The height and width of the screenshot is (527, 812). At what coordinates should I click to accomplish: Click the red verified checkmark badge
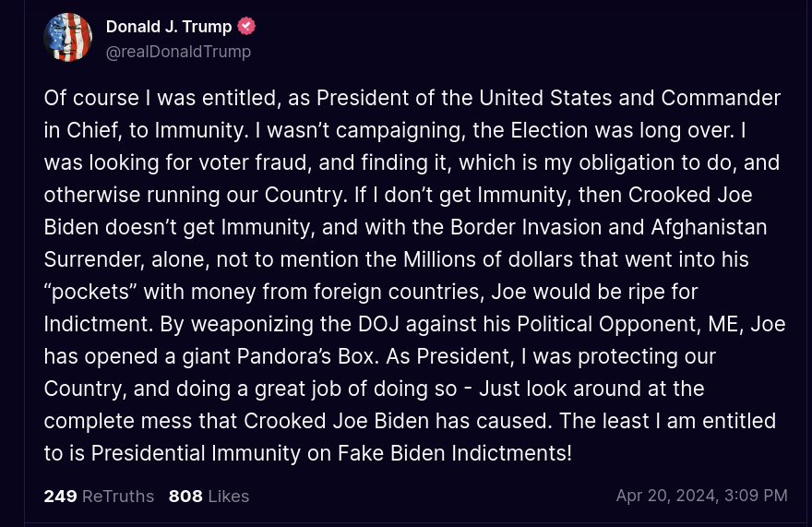246,26
